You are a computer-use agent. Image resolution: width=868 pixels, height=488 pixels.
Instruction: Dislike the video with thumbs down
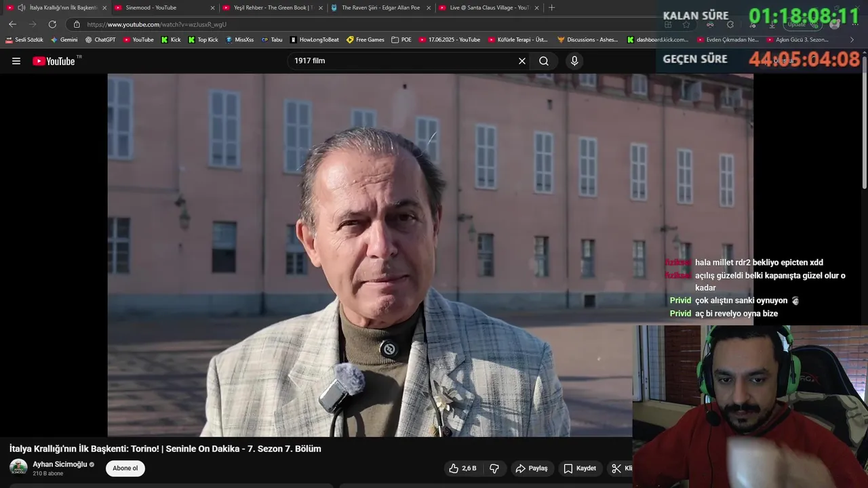pos(494,468)
